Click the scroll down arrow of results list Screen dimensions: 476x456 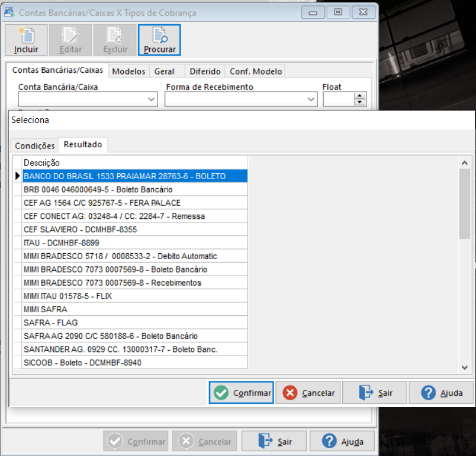pos(465,367)
